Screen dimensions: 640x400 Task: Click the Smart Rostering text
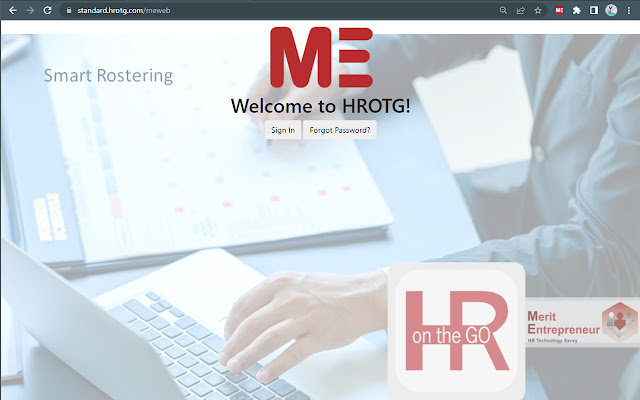pyautogui.click(x=108, y=76)
